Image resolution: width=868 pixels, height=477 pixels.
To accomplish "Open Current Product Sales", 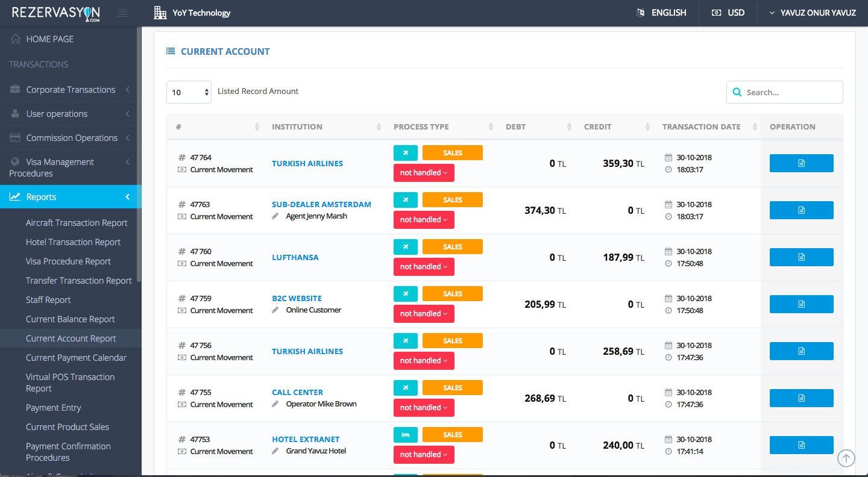I will pos(68,427).
